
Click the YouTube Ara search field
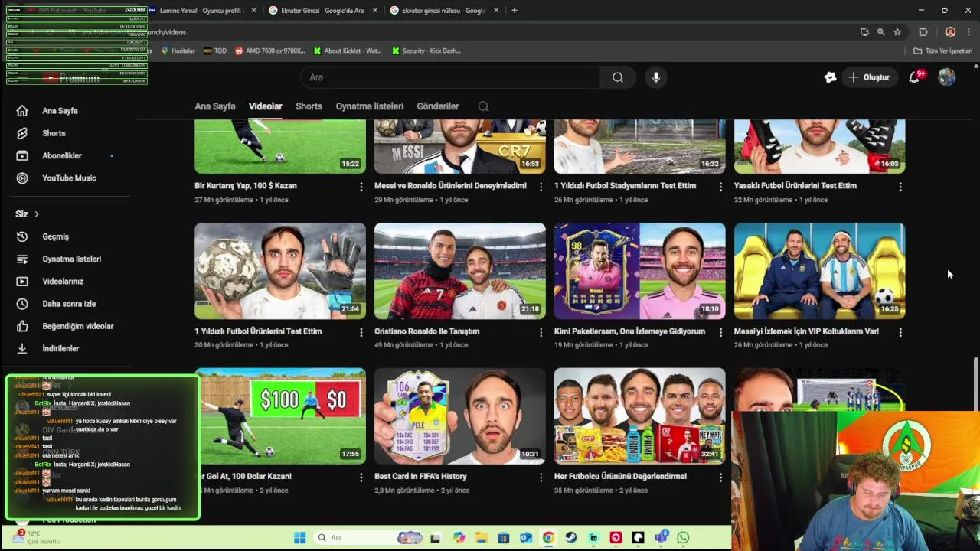[x=452, y=77]
